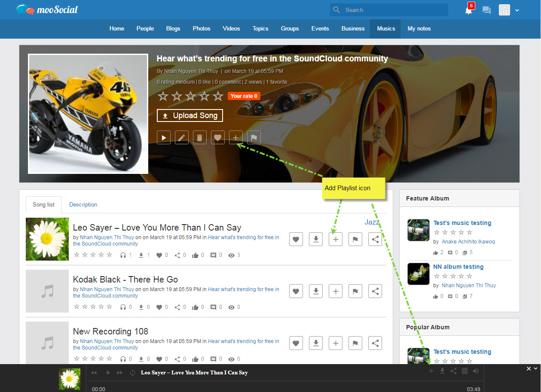Share Kodak Black - There He Go

[x=375, y=291]
